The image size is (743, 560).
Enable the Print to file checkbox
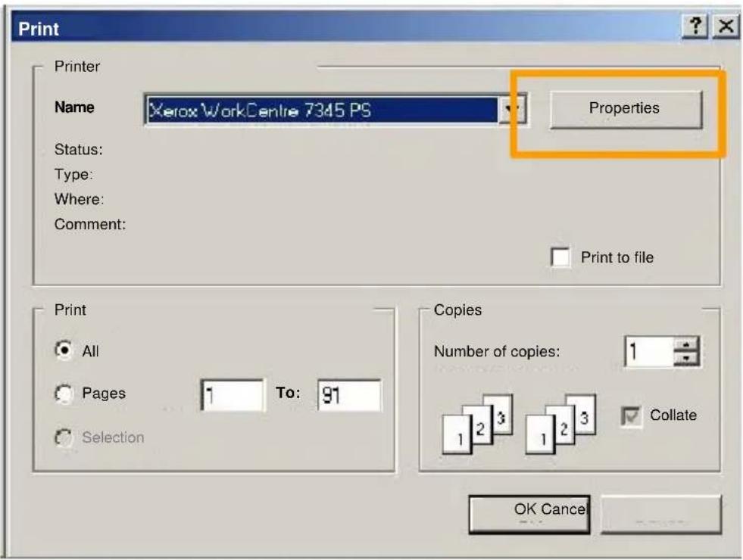(x=560, y=257)
